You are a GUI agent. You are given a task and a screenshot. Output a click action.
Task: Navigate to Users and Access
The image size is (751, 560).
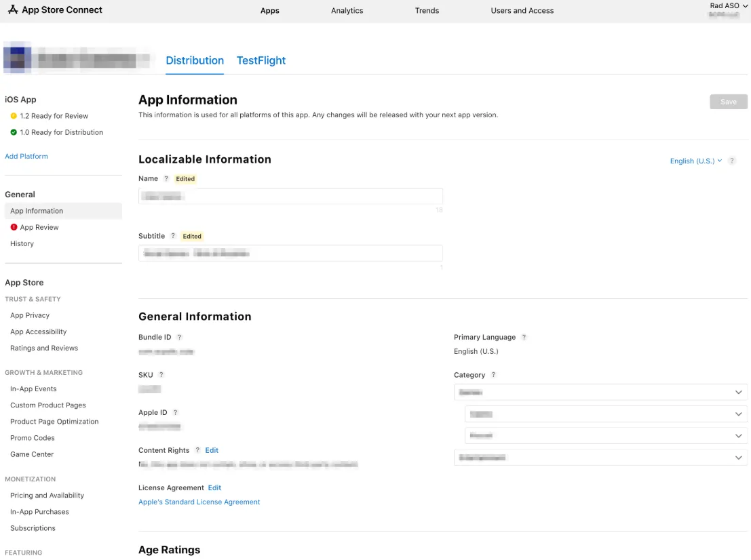pyautogui.click(x=522, y=10)
